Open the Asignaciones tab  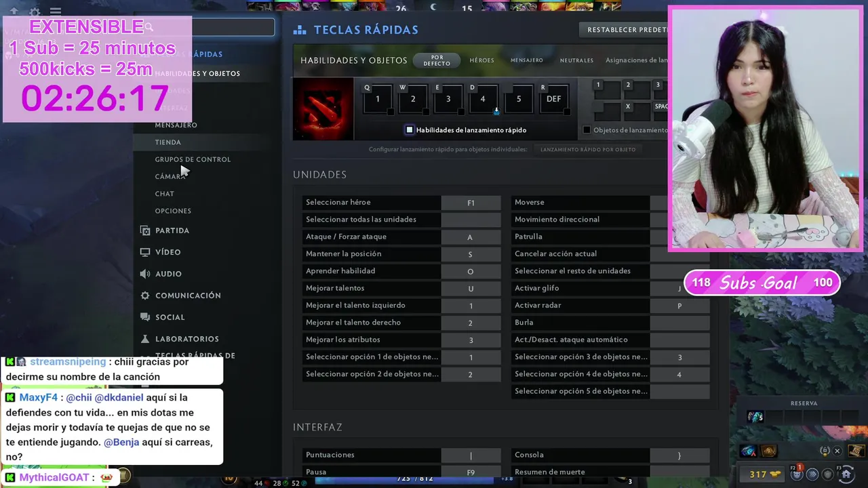(x=636, y=60)
